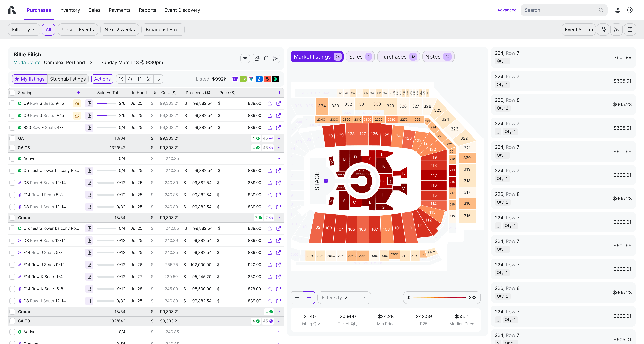Click the price range gradient slider
The width and height of the screenshot is (644, 344).
coord(439,297)
